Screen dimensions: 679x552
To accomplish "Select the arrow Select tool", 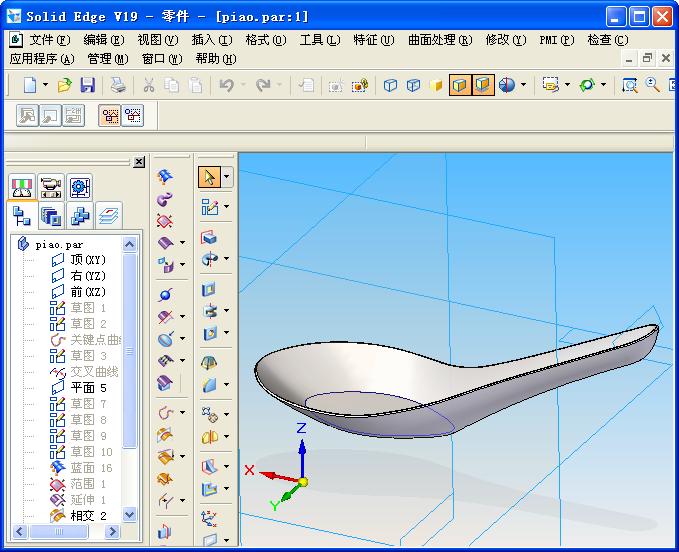I will 210,177.
